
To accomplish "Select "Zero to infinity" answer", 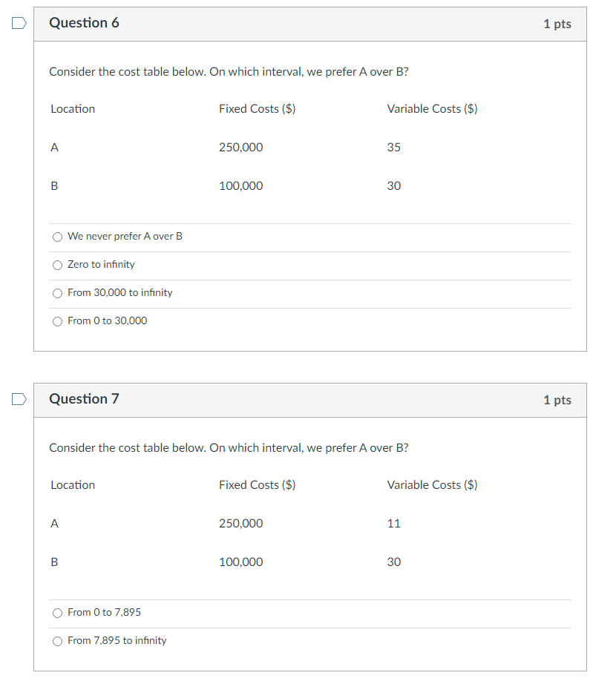I will 57,265.
